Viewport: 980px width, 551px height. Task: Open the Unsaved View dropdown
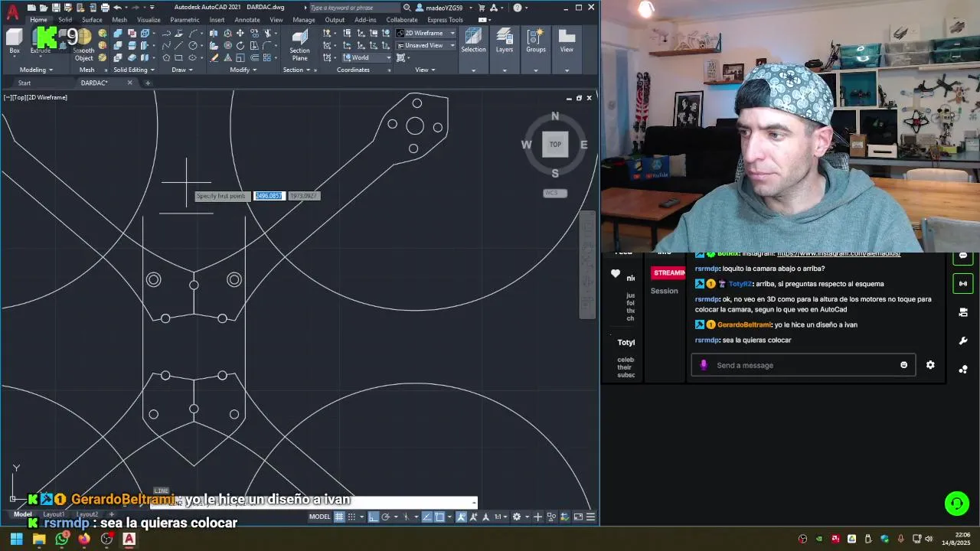(x=426, y=45)
